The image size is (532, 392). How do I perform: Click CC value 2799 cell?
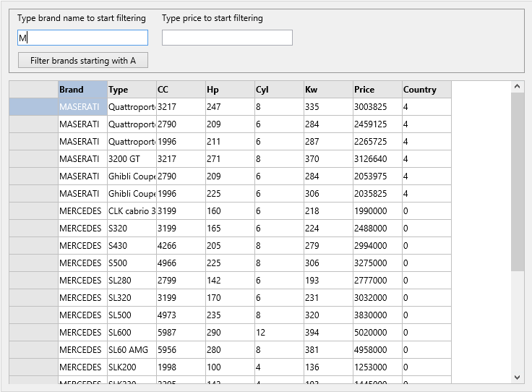tap(181, 281)
